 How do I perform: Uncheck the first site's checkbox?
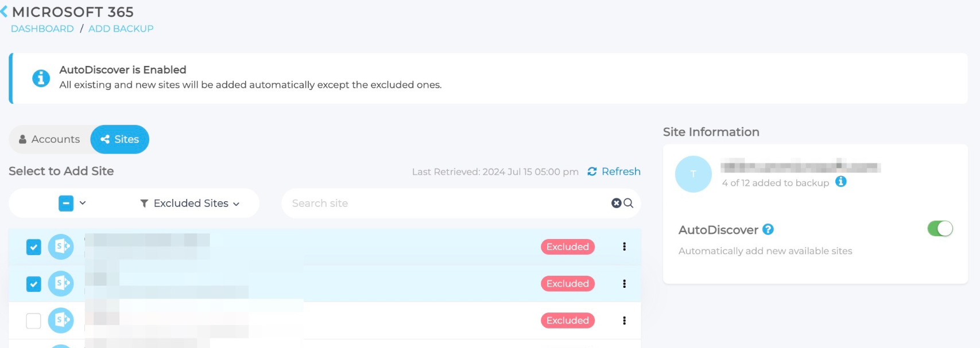click(x=34, y=247)
